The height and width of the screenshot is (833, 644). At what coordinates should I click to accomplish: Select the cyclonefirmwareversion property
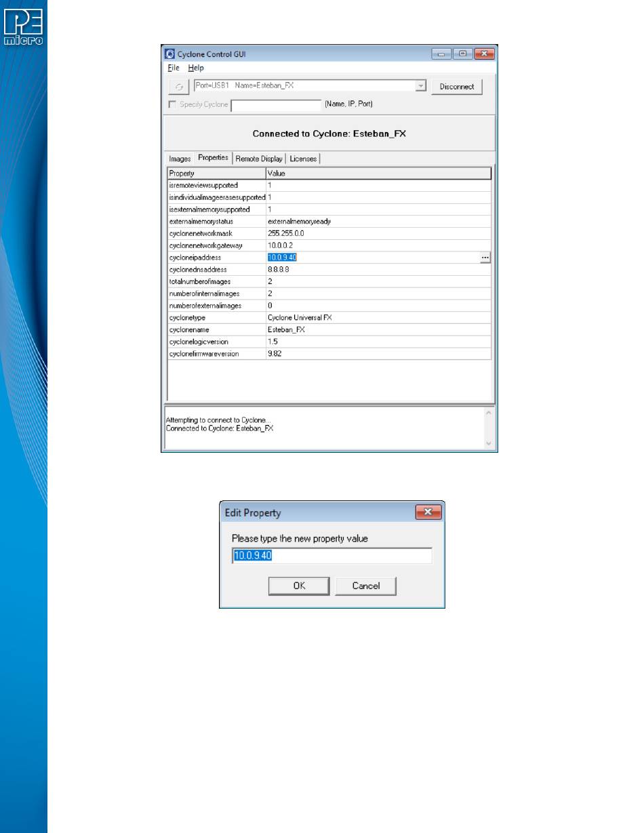[216, 354]
